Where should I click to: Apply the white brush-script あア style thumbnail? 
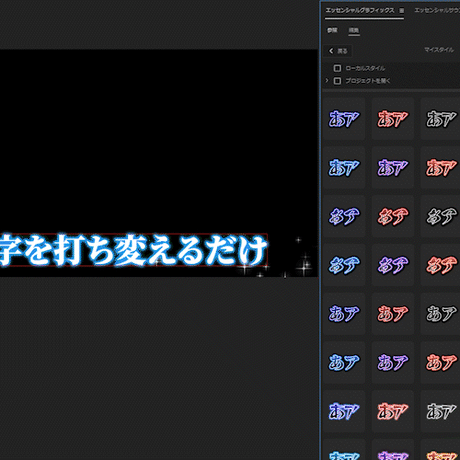pos(440,216)
